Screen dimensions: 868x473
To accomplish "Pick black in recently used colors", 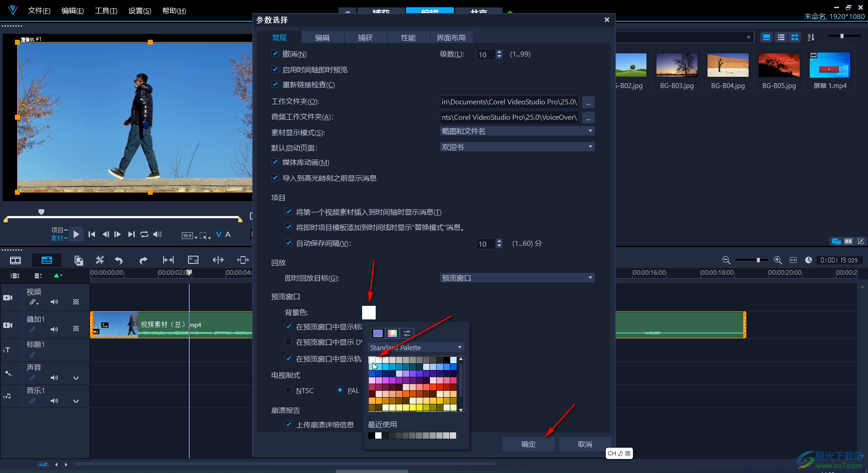I will [x=371, y=436].
